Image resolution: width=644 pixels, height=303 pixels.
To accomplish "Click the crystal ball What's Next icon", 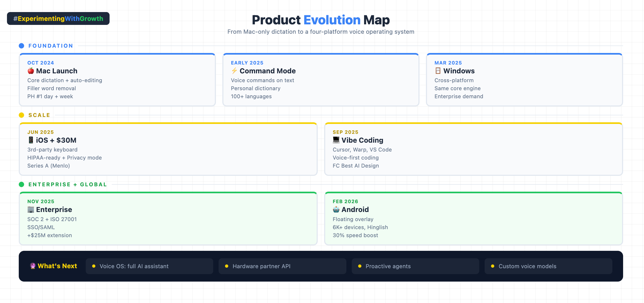I will click(x=33, y=266).
